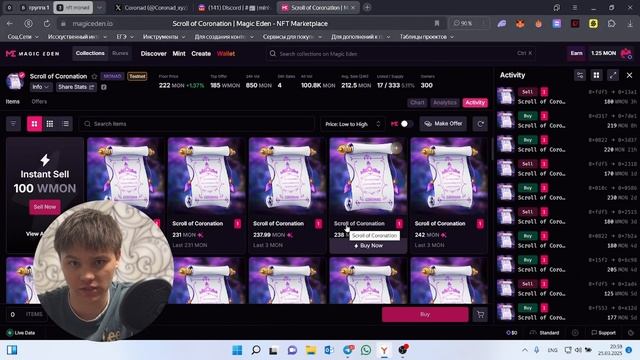The image size is (640, 360).
Task: Refresh the items list with the reload icon
Action: tap(480, 124)
